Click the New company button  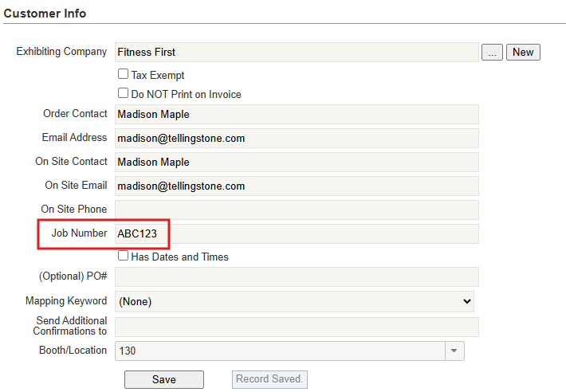(x=523, y=53)
